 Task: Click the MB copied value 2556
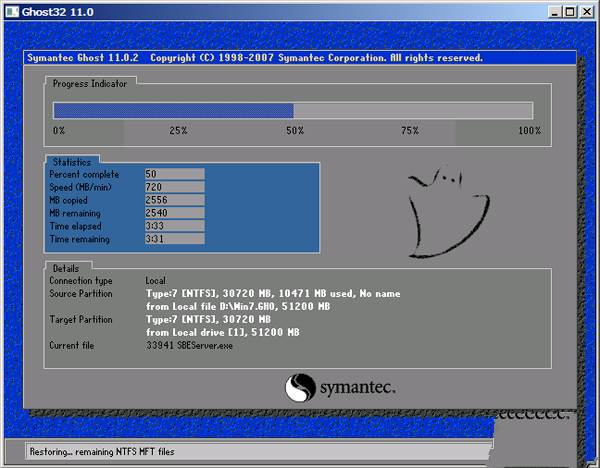174,200
